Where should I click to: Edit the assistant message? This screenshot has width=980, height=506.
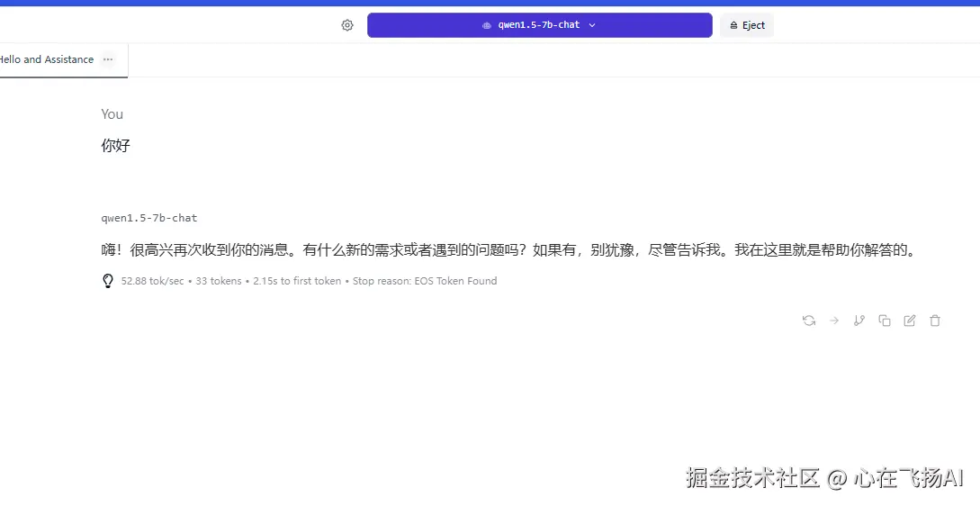910,321
